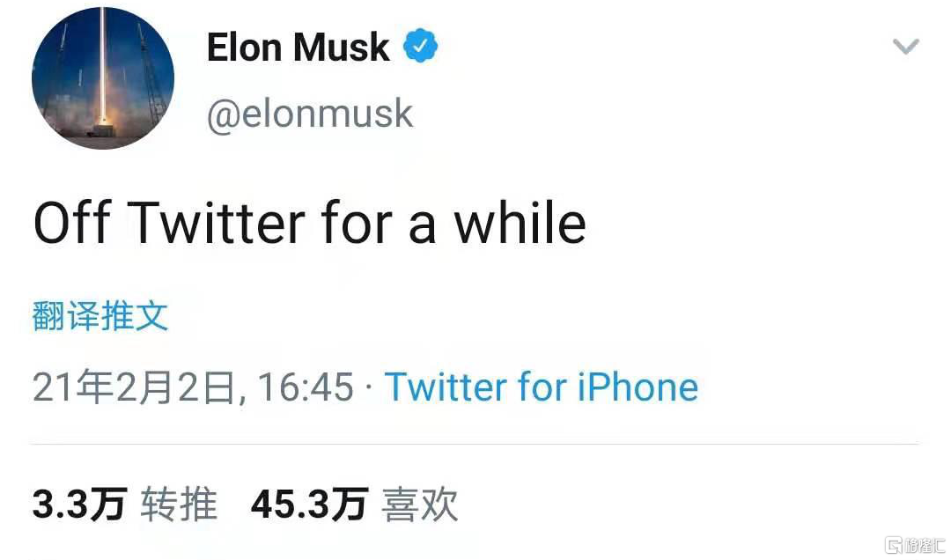This screenshot has width=951, height=560.
Task: Open the tweet options chevron menu
Action: point(905,47)
